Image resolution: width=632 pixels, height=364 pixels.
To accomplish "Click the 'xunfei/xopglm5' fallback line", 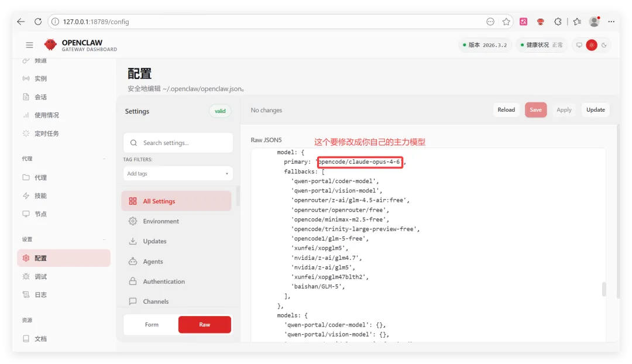I will point(320,248).
